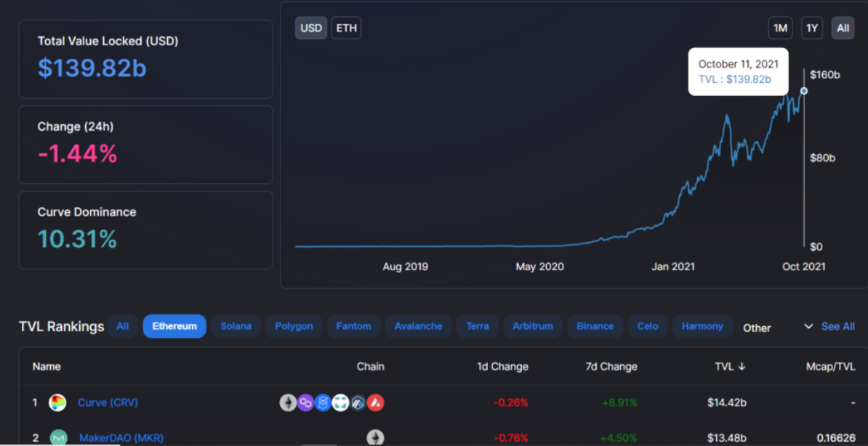Click the October 11 data point on chart
The width and height of the screenshot is (868, 446).
804,91
